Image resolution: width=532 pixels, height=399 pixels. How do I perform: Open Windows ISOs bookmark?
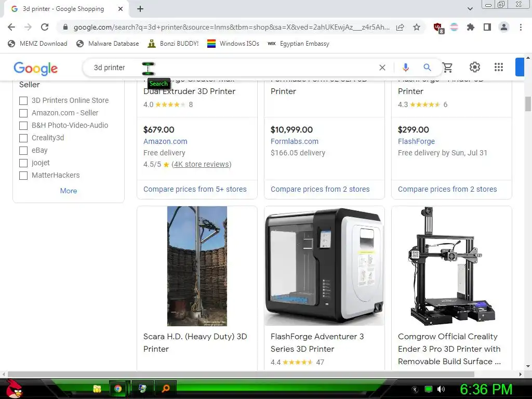coord(233,44)
